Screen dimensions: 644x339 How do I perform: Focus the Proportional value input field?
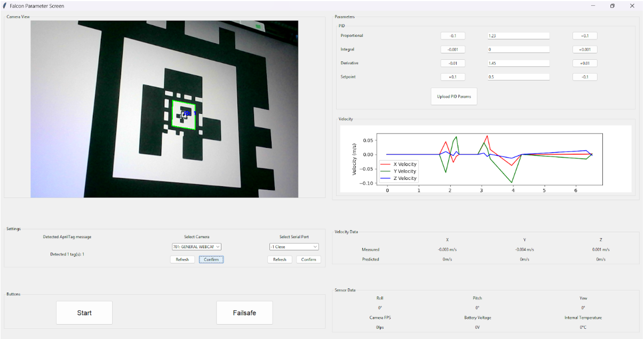518,36
